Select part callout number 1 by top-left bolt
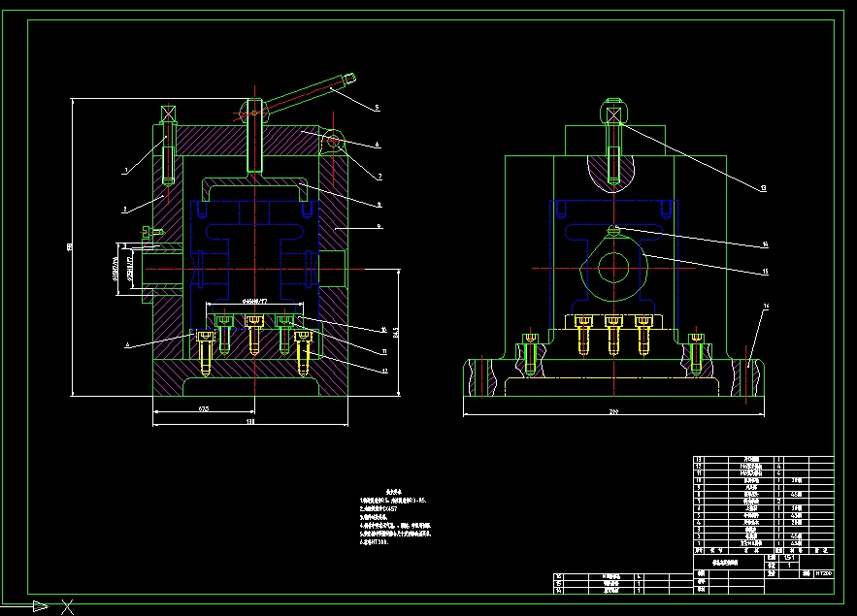This screenshot has width=857, height=616. pyautogui.click(x=126, y=171)
